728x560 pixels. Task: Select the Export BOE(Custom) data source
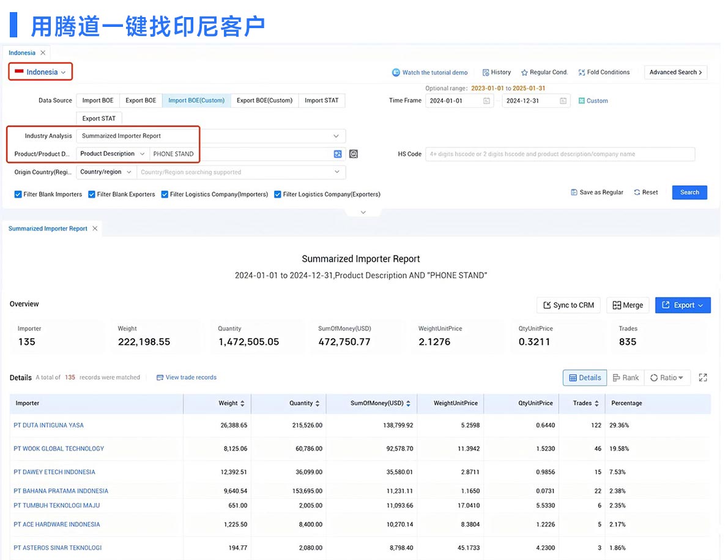coord(265,100)
